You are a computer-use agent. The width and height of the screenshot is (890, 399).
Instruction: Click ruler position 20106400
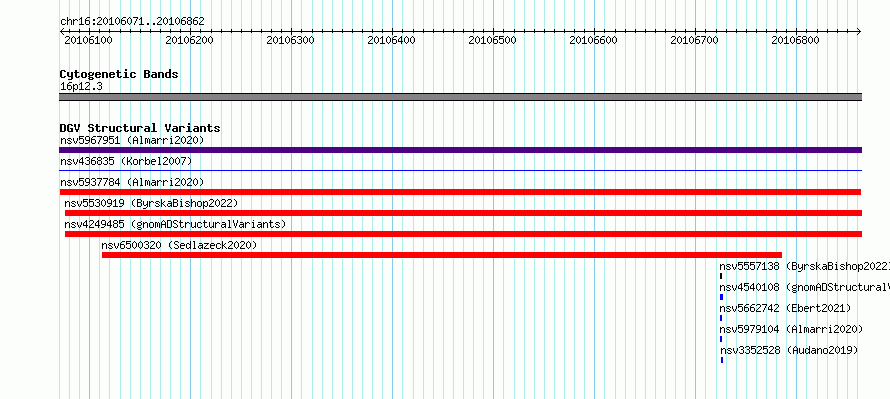tap(391, 40)
